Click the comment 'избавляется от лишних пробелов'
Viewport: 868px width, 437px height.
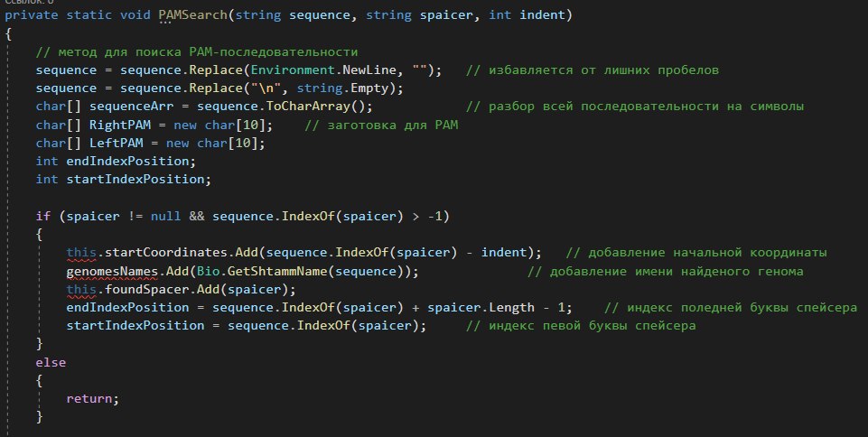pos(593,70)
